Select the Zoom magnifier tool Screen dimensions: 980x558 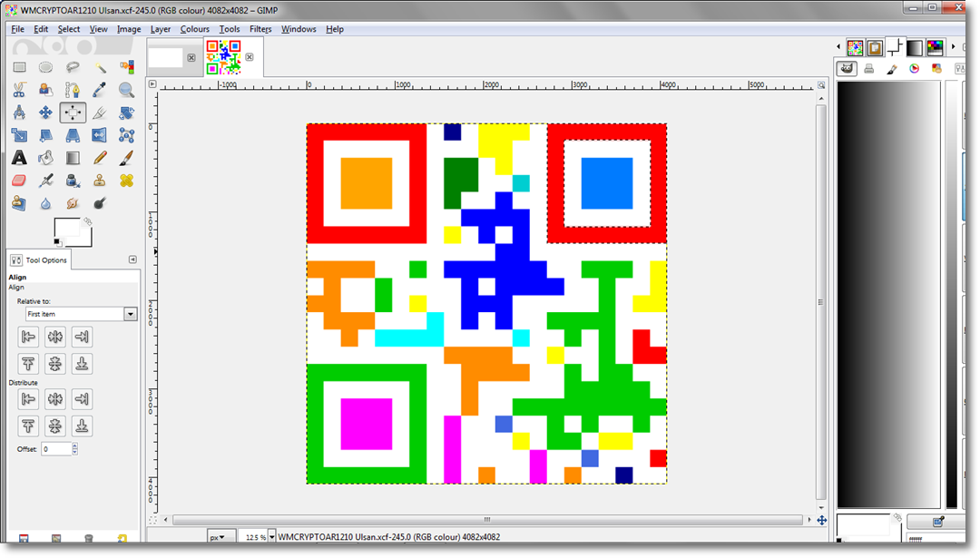tap(126, 90)
